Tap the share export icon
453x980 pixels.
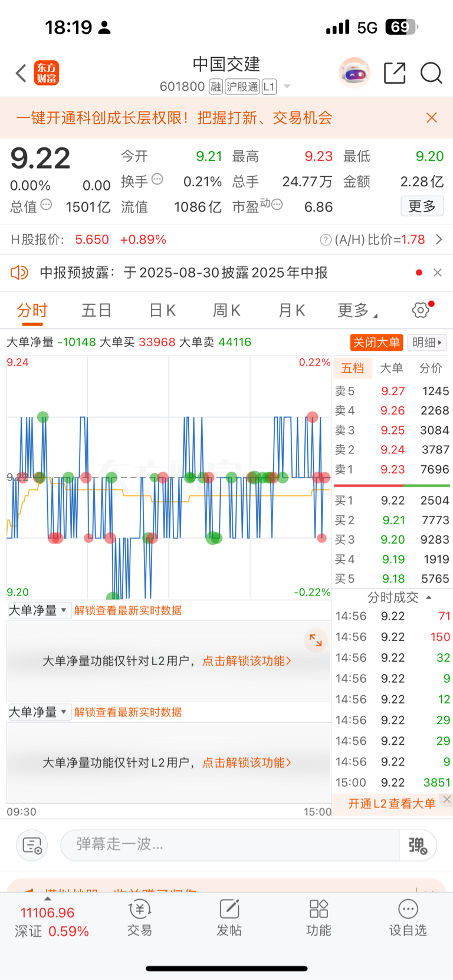395,73
